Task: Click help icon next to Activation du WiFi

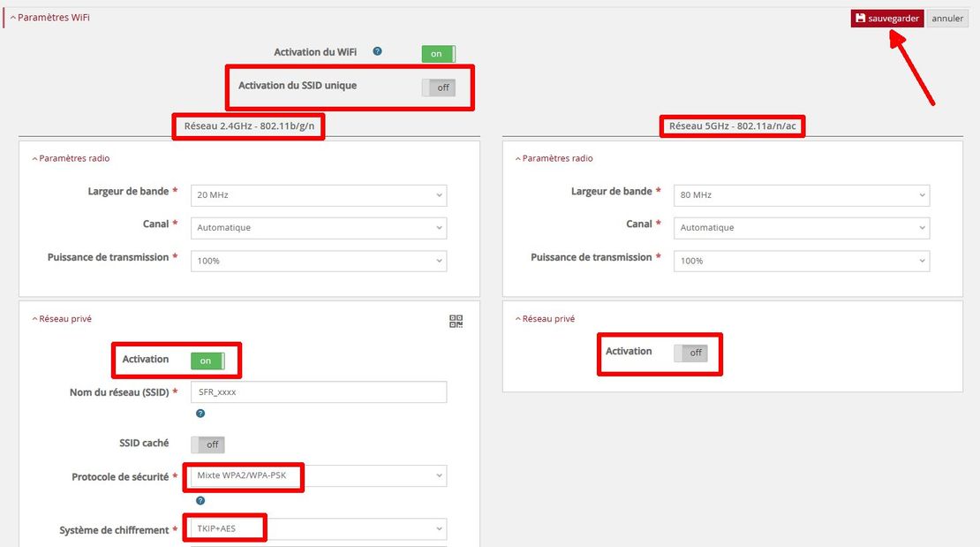Action: (x=377, y=52)
